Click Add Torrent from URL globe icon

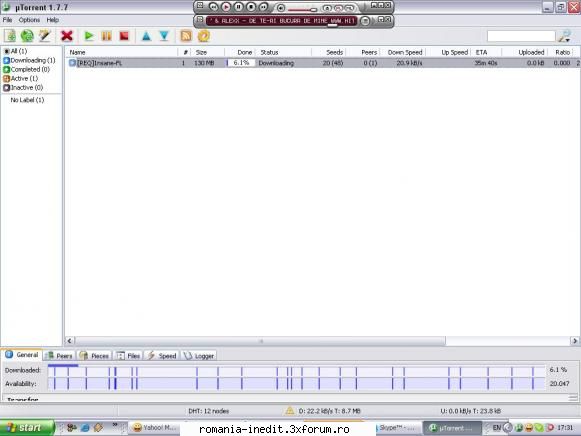pos(27,36)
